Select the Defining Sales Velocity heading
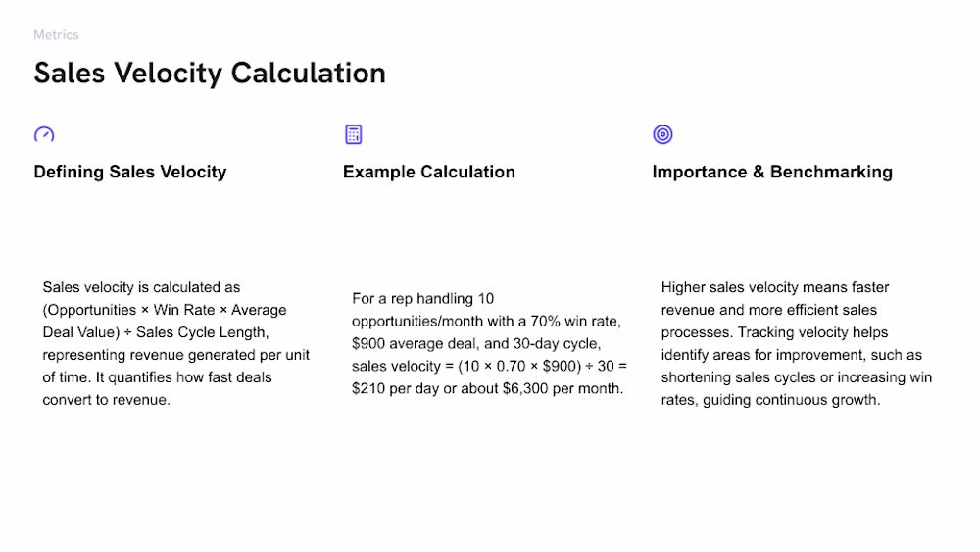The width and height of the screenshot is (980, 552). coord(130,172)
